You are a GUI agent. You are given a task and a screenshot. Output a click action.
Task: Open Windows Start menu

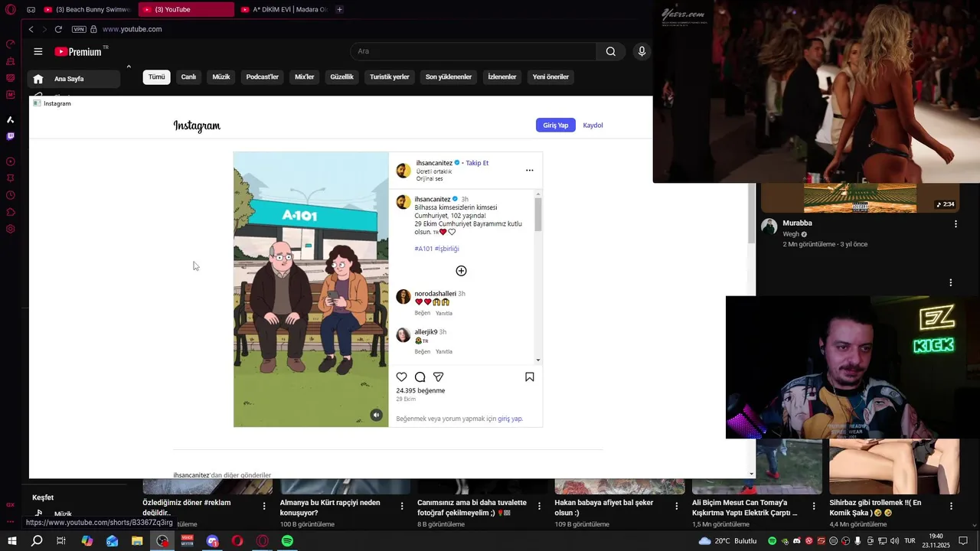[x=11, y=541]
